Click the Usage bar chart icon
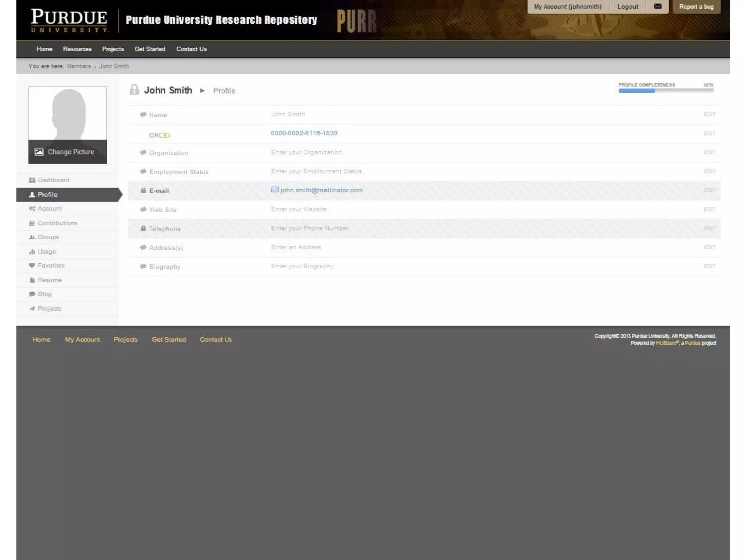 pos(32,252)
